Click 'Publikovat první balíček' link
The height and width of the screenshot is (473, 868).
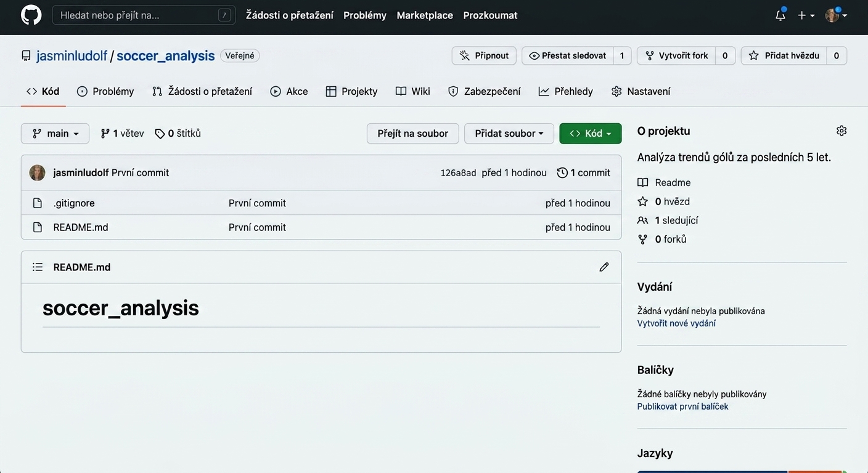pyautogui.click(x=683, y=406)
